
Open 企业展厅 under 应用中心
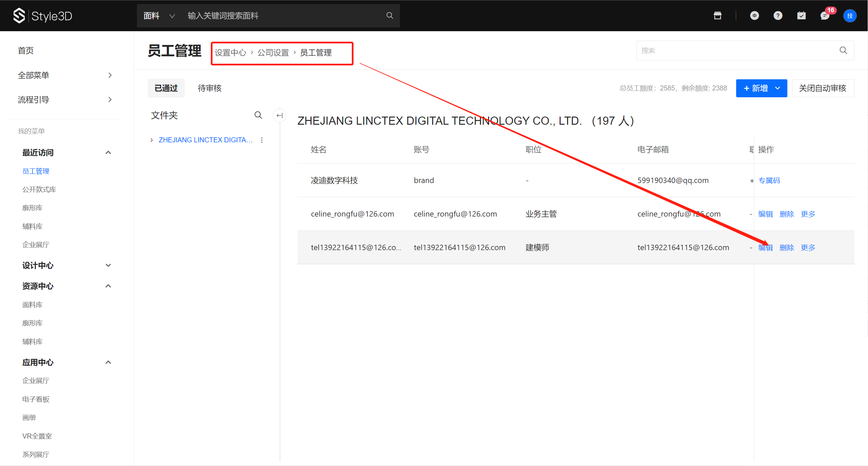point(36,381)
